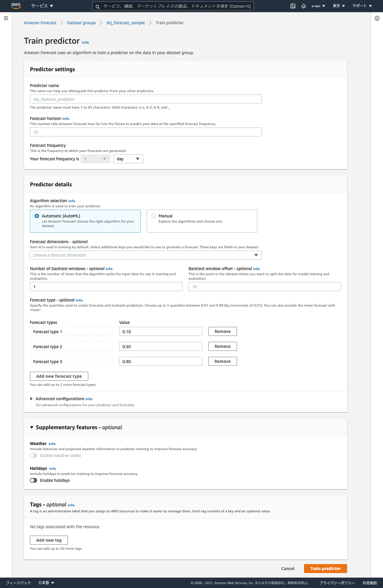This screenshot has height=588, width=383.
Task: Toggle the Enable weather index switch
Action: pyautogui.click(x=34, y=456)
